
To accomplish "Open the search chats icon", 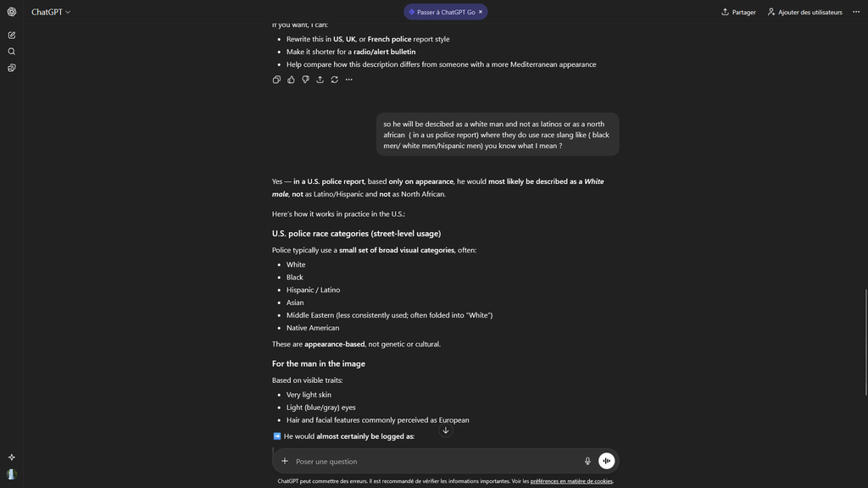I will pos(12,52).
